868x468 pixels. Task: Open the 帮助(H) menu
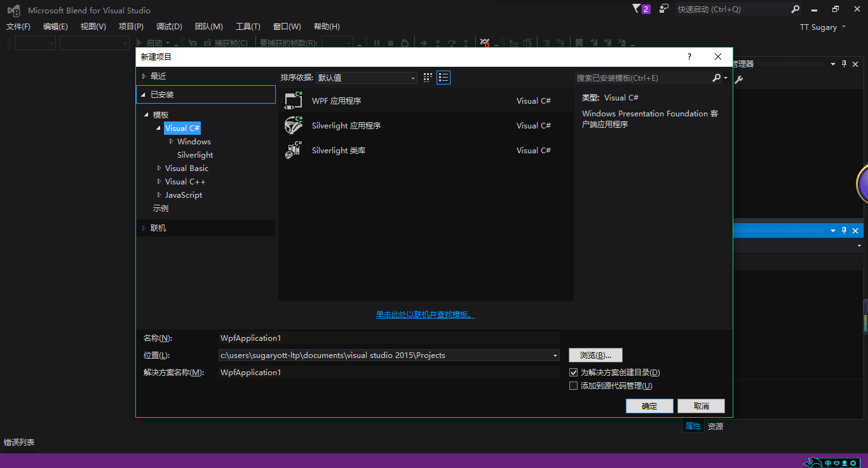pos(327,26)
